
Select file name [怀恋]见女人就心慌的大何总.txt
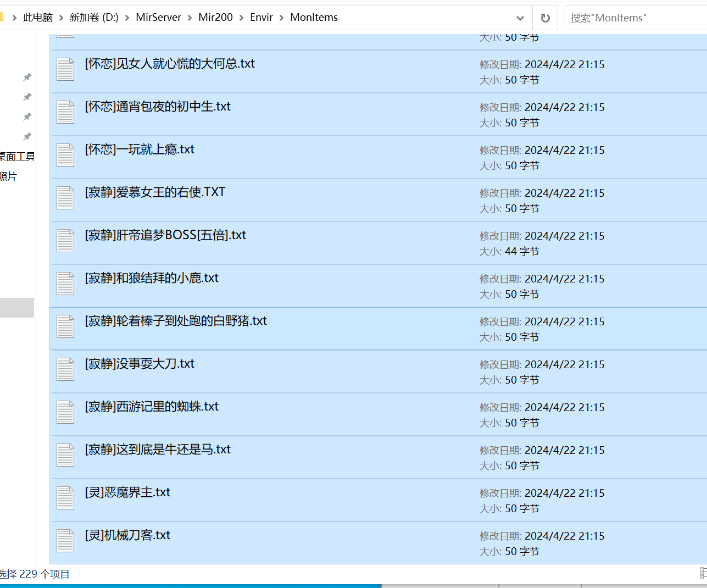coord(170,64)
